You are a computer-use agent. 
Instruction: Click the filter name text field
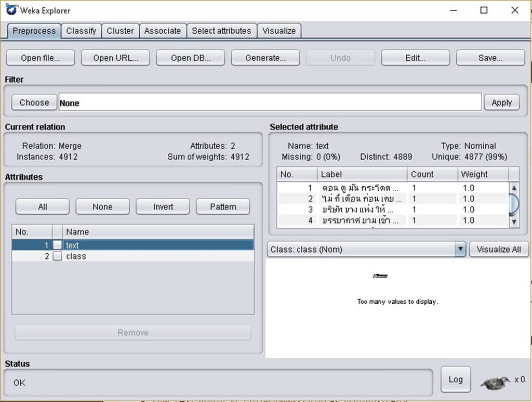(270, 102)
